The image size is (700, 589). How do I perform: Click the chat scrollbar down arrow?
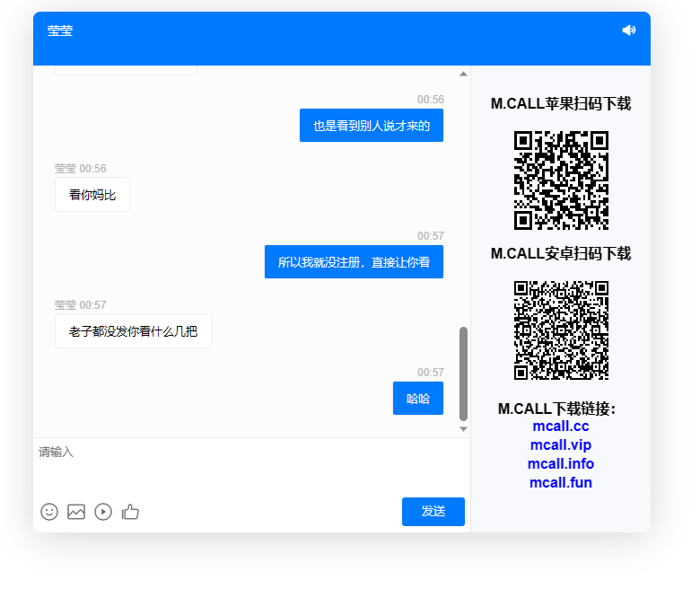pos(464,429)
